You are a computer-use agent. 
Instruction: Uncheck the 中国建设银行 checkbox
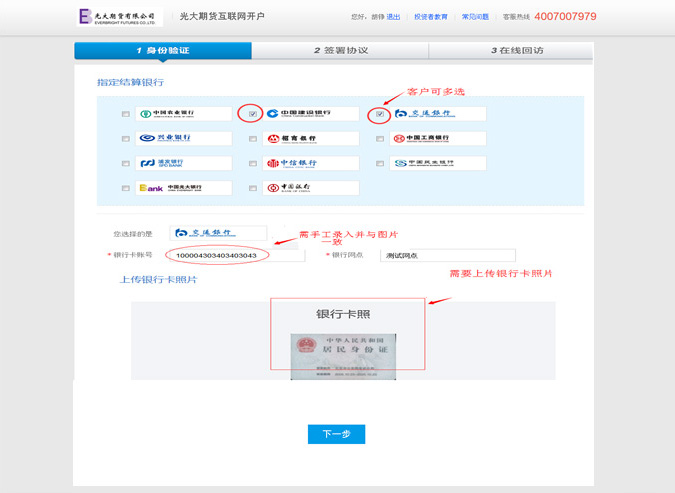click(x=253, y=114)
